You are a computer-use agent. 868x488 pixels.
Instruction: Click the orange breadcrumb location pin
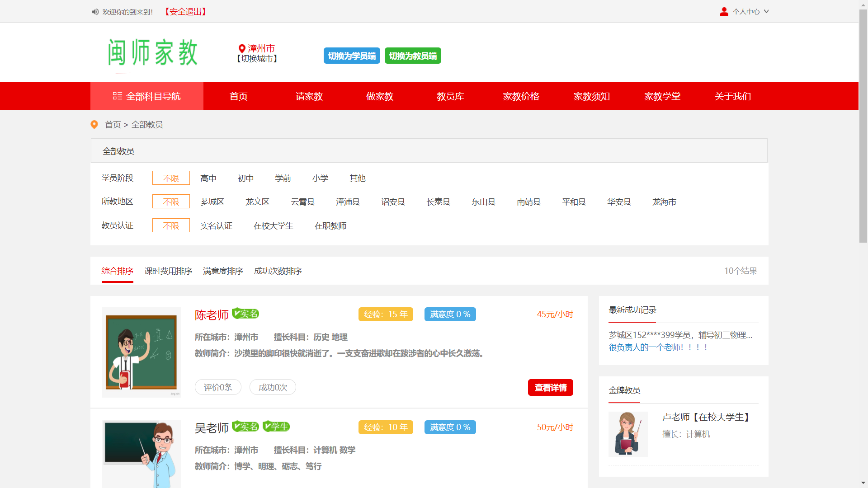94,124
